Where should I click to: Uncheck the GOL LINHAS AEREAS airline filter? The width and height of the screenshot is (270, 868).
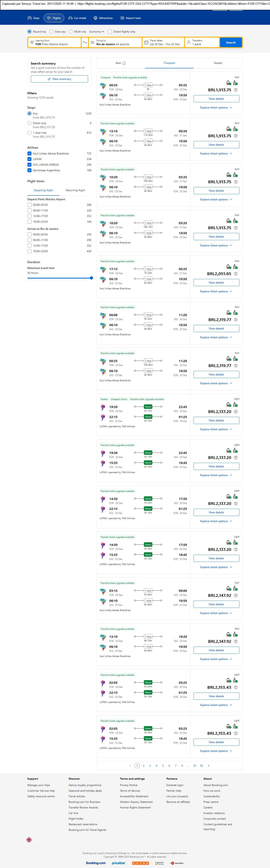29,165
